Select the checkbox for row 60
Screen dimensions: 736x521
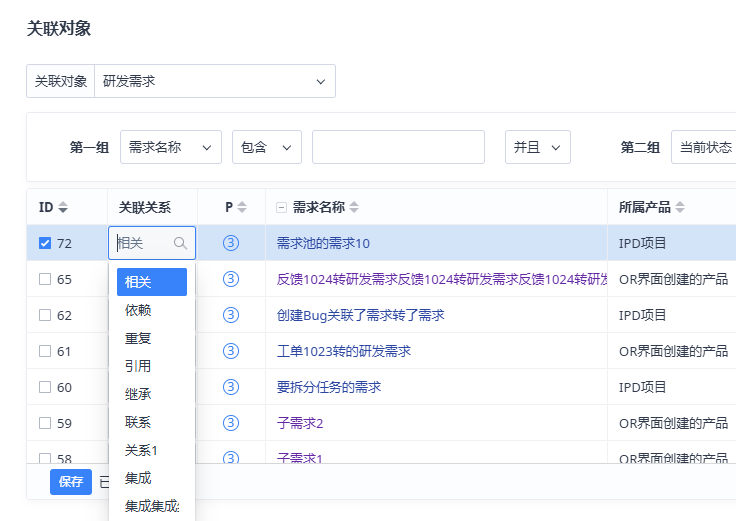click(x=44, y=387)
